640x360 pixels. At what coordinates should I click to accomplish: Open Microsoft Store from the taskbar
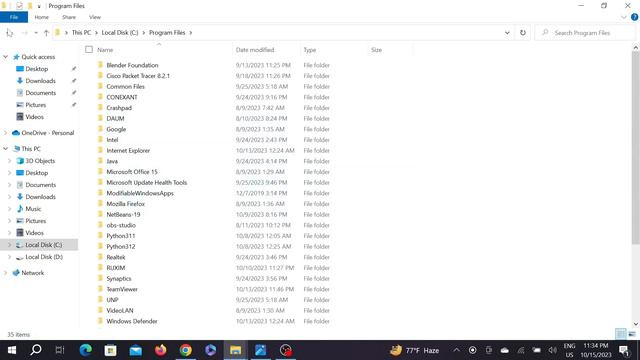point(110,350)
